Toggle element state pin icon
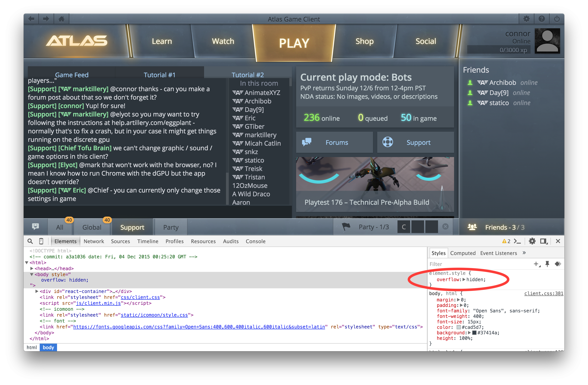The height and width of the screenshot is (385, 588). click(x=547, y=264)
